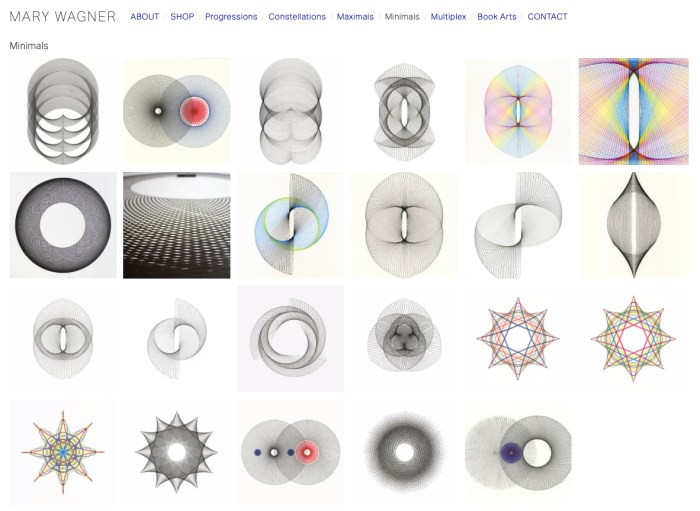This screenshot has width=700, height=511.
Task: Select the blue-green swirl half-circle artwork
Action: 290,225
